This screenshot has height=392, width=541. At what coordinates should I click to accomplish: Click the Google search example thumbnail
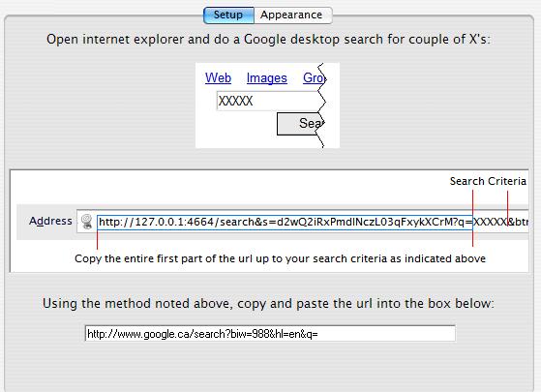click(x=268, y=106)
